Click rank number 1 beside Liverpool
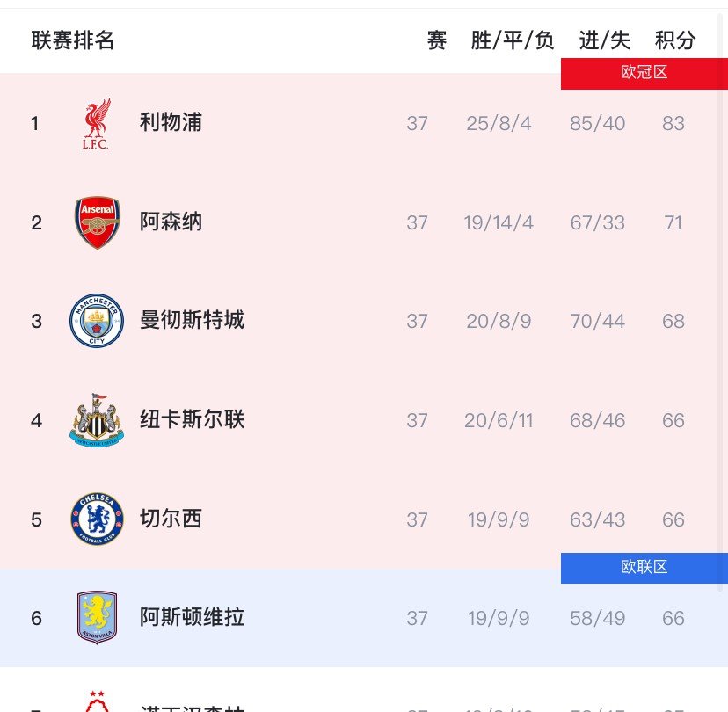This screenshot has width=728, height=712. pyautogui.click(x=35, y=123)
